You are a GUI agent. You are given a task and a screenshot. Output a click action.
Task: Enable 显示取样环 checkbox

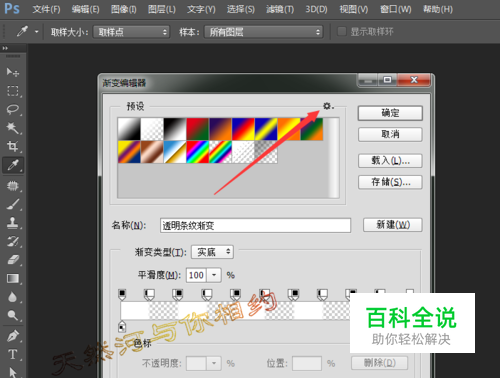[x=342, y=32]
